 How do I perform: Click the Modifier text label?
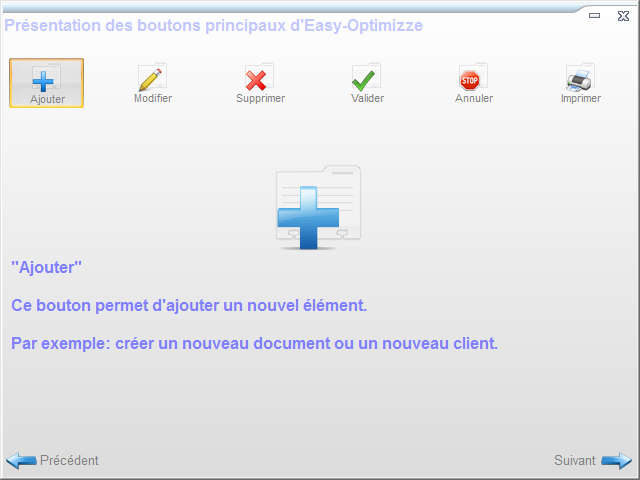pyautogui.click(x=153, y=99)
